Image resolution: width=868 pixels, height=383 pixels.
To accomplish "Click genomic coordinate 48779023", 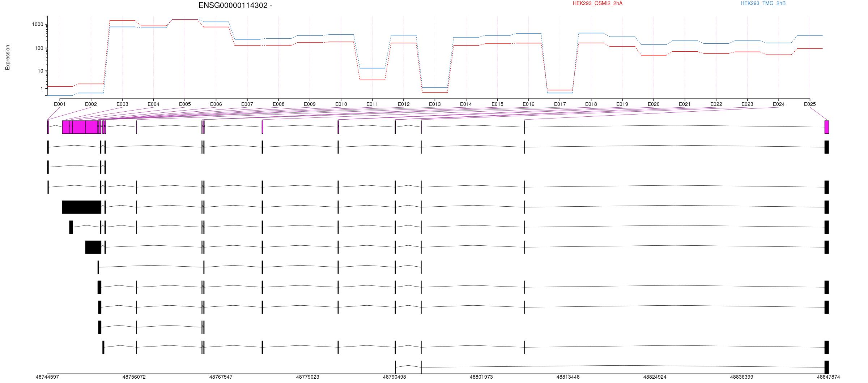I will (308, 377).
